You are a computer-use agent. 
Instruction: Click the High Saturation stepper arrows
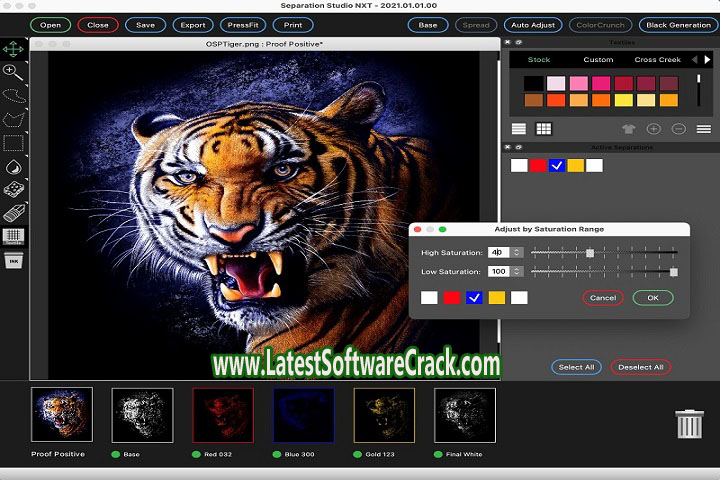coord(517,253)
